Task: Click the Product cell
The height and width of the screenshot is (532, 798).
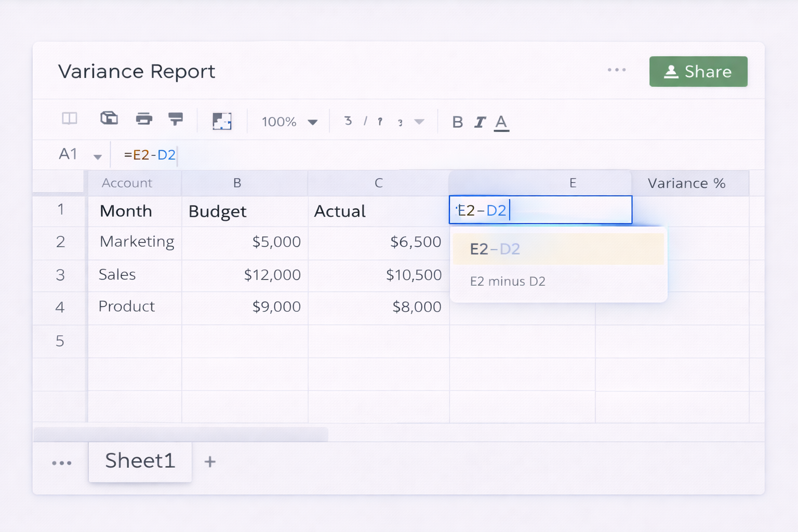Action: coord(135,307)
